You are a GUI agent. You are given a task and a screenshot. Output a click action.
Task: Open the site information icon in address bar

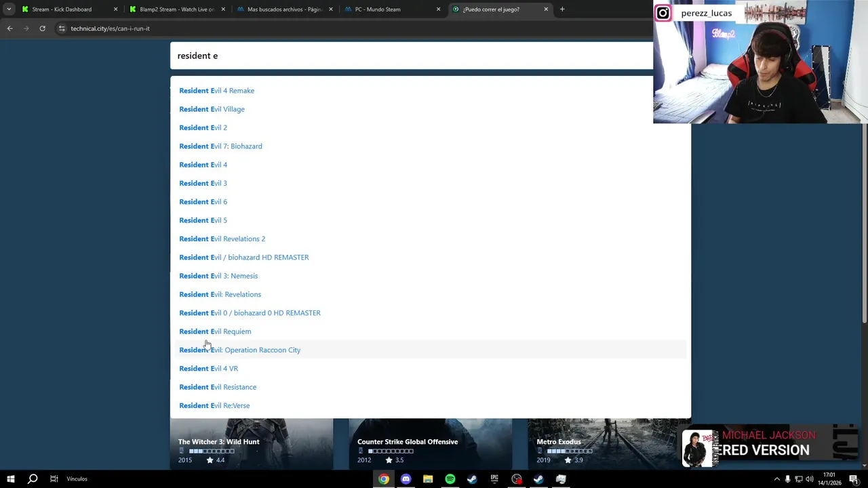(62, 28)
